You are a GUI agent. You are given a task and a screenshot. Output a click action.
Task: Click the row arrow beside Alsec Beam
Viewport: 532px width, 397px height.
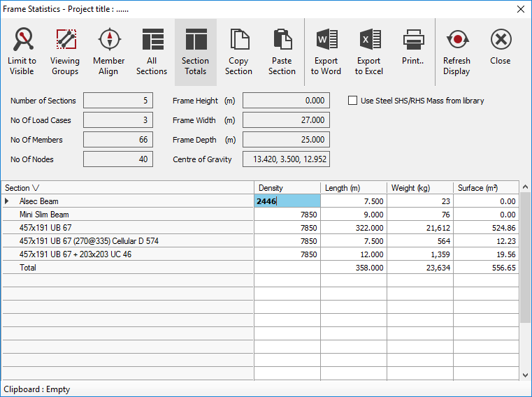pos(8,201)
